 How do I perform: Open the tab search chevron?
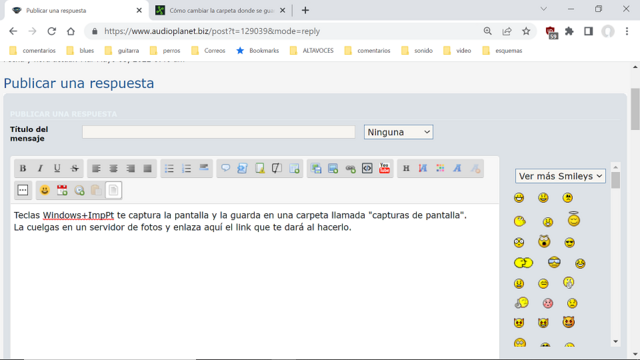coord(544,9)
